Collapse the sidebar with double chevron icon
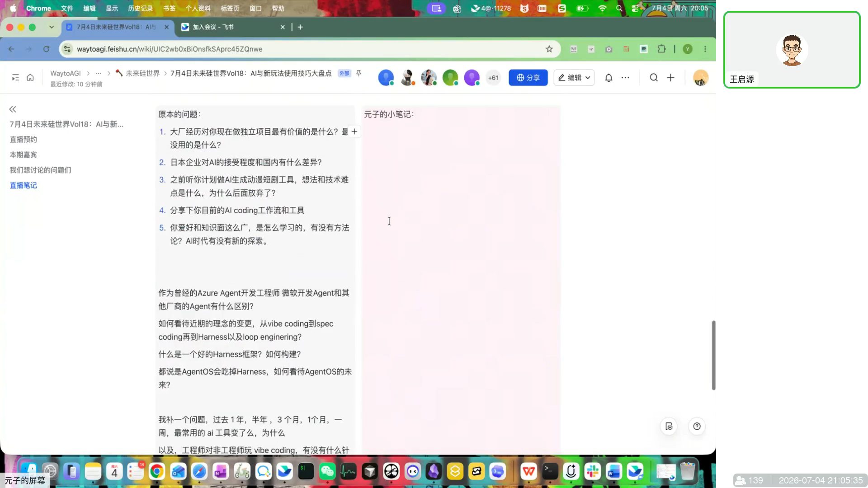Screen dimensions: 868x488 click(13, 109)
